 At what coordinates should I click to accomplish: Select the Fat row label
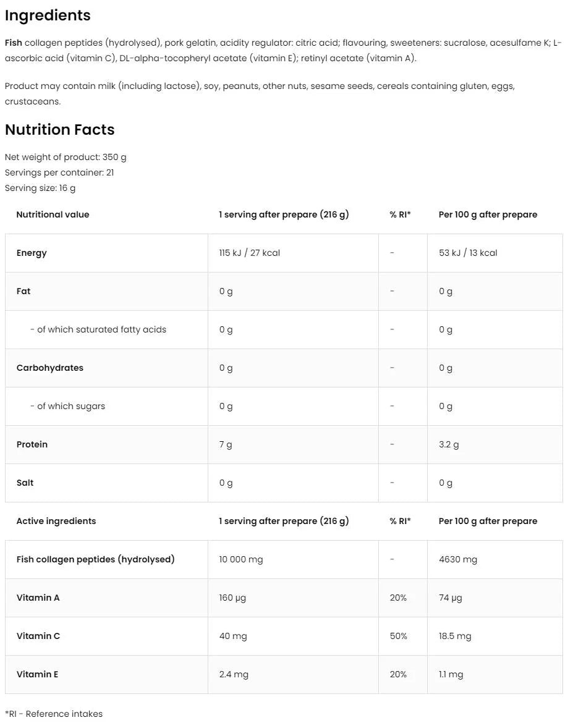tap(23, 291)
